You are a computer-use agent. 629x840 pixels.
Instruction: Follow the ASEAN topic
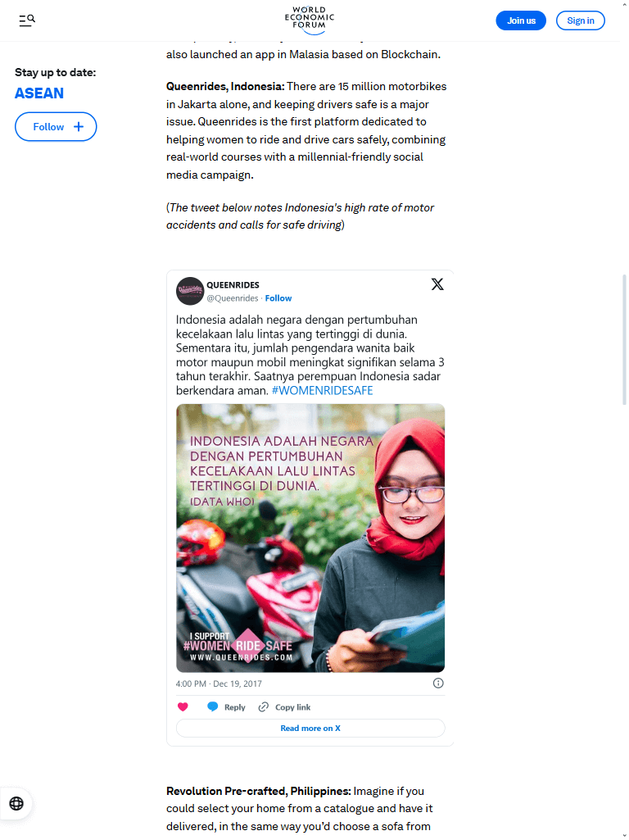(56, 126)
